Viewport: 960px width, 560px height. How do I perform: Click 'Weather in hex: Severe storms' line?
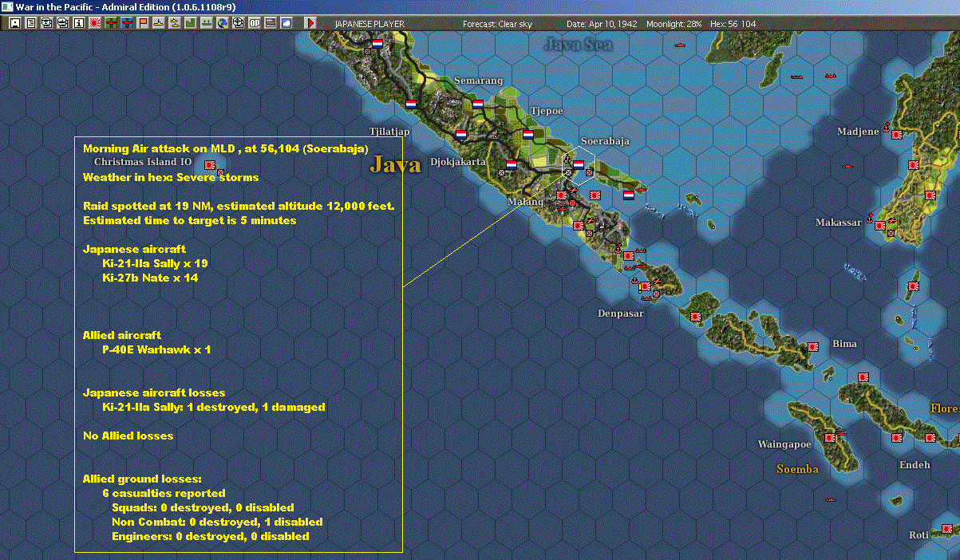point(171,177)
